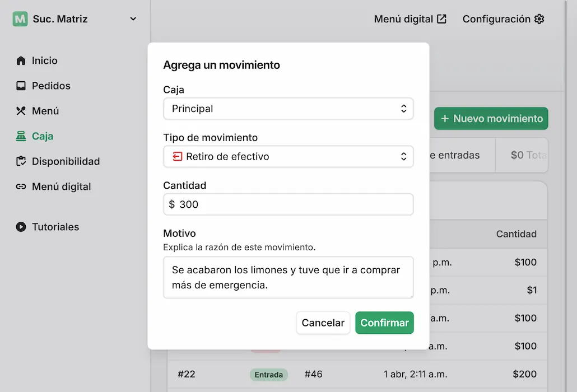This screenshot has height=392, width=577.
Task: Click the red withdrawal arrow icon in Tipo
Action: click(x=176, y=157)
